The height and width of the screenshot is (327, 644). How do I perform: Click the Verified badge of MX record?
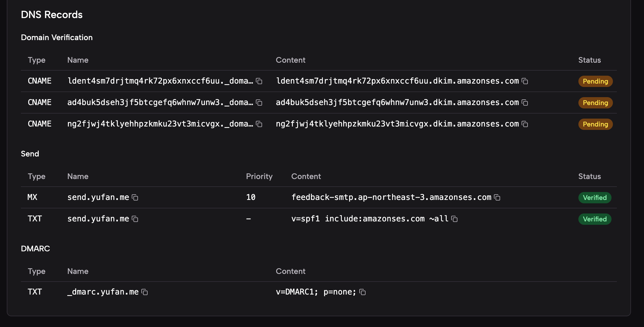(x=595, y=198)
